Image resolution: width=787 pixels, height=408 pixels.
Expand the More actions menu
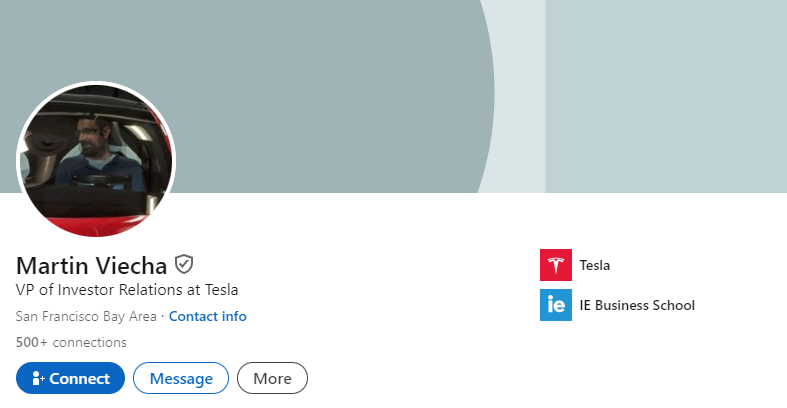point(272,379)
